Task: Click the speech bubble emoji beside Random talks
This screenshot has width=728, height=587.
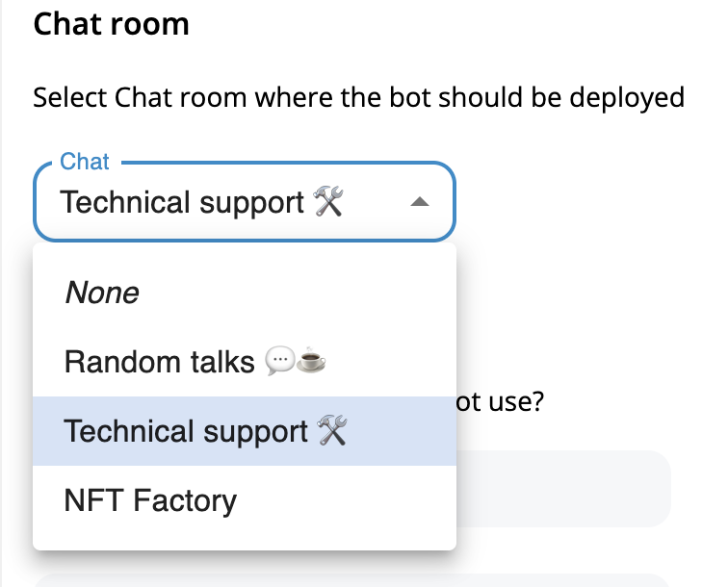Action: [x=279, y=361]
